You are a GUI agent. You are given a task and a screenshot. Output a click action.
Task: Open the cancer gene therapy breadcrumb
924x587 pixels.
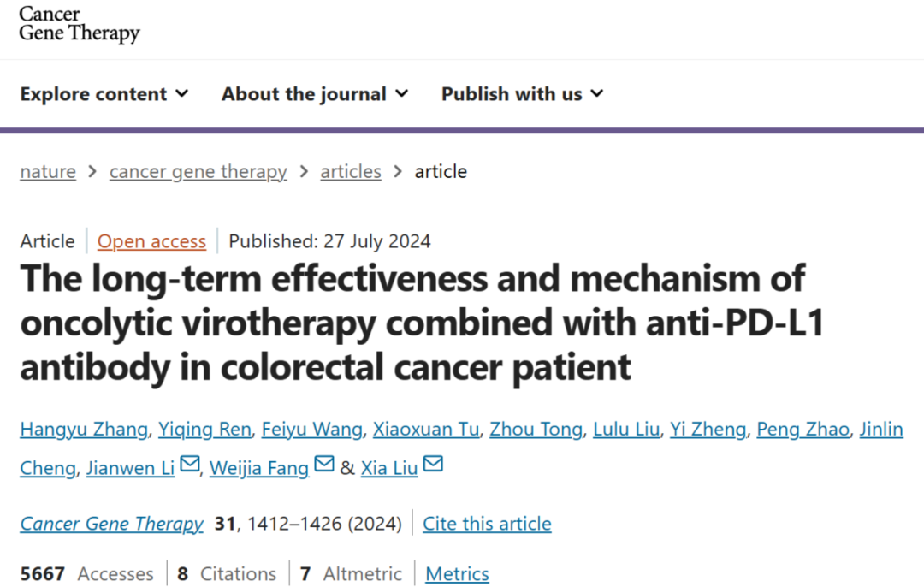(198, 171)
